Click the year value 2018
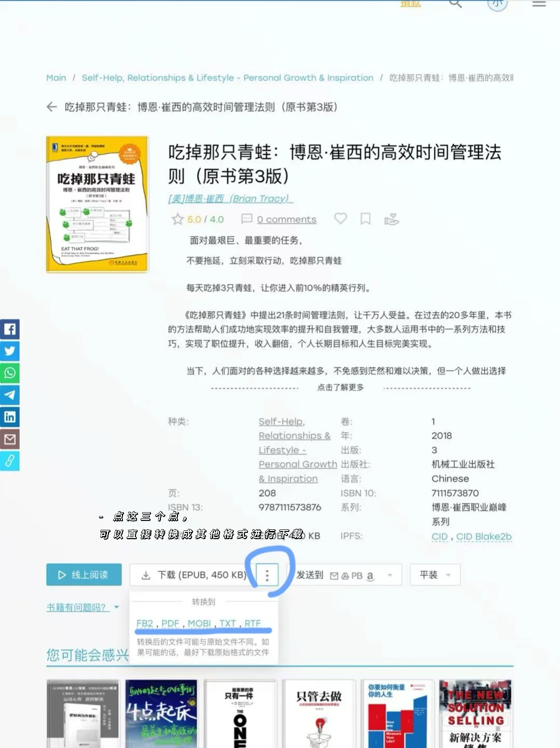 point(442,436)
